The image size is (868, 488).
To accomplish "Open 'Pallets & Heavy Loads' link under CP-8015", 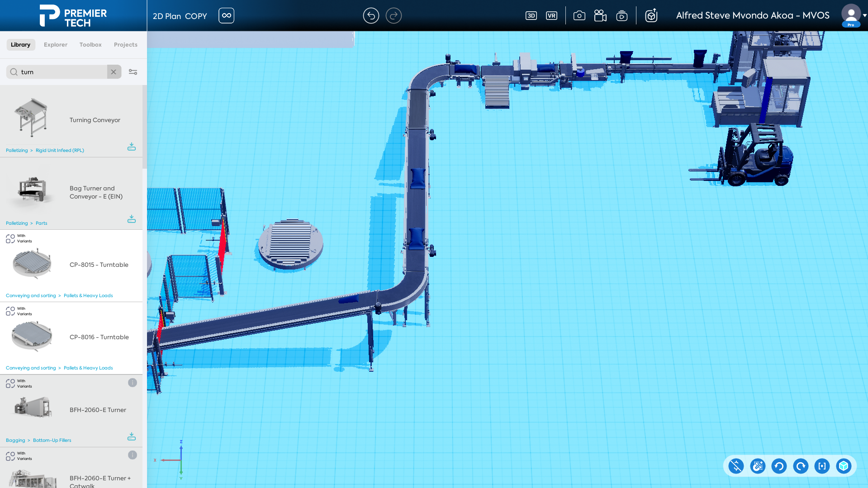I will tap(88, 296).
